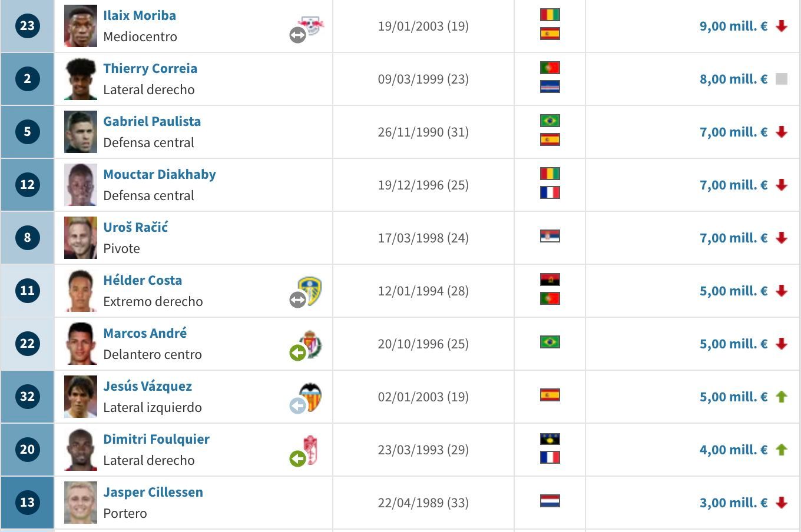Open Thierry Correia's player profile
The width and height of the screenshot is (801, 532).
click(150, 68)
